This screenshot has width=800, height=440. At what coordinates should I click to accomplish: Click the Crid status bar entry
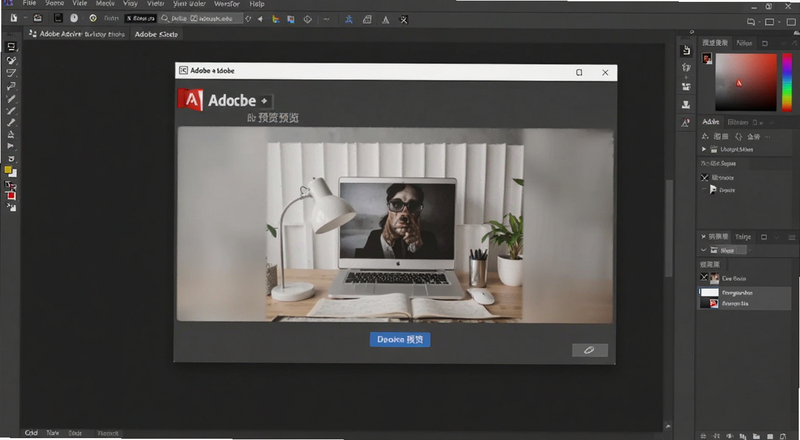tap(31, 433)
